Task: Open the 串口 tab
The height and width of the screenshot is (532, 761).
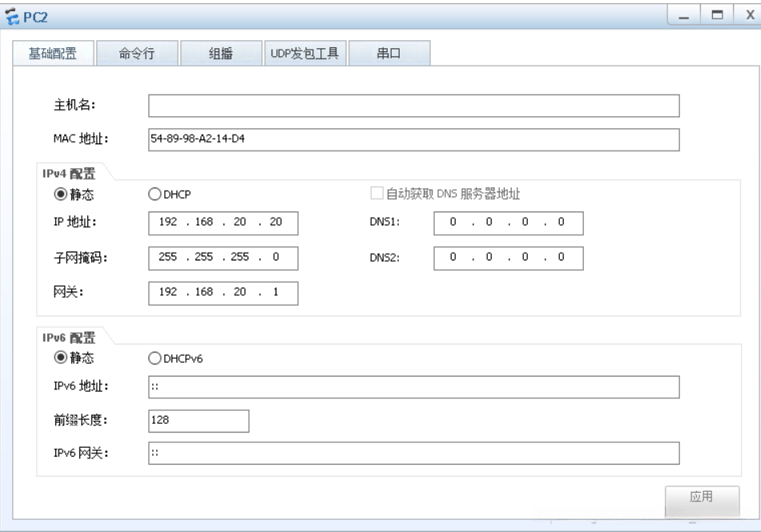Action: [389, 53]
